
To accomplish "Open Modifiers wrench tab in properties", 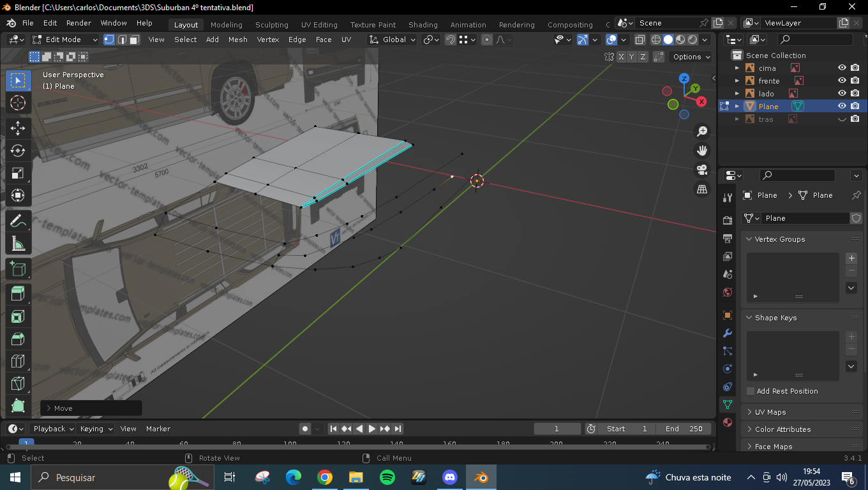I will 727,334.
